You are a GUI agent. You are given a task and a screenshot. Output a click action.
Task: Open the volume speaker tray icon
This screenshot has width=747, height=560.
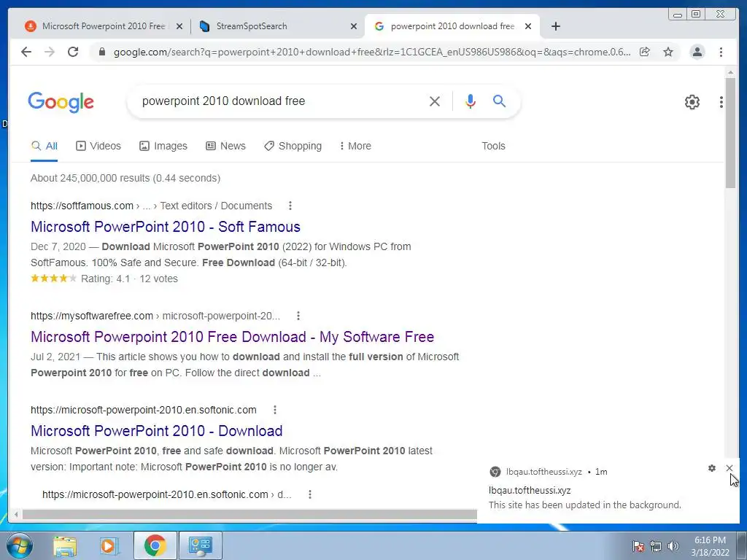click(673, 546)
